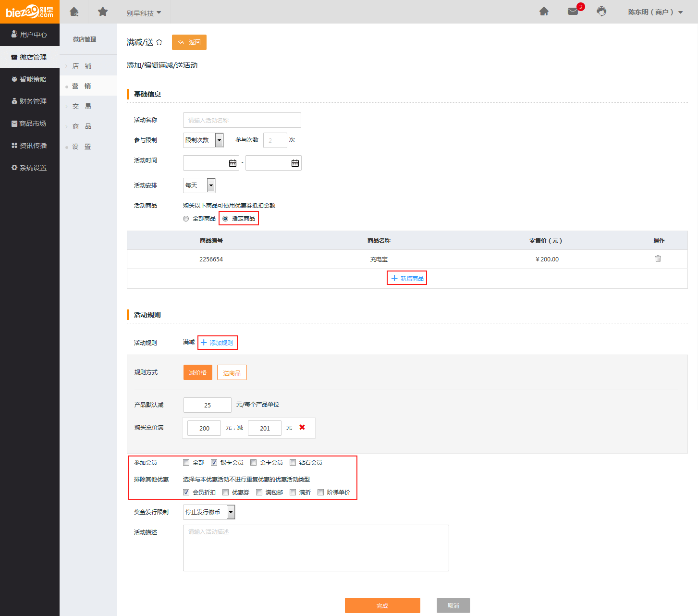Delete the 充电宝 product row with trash icon

(x=658, y=259)
